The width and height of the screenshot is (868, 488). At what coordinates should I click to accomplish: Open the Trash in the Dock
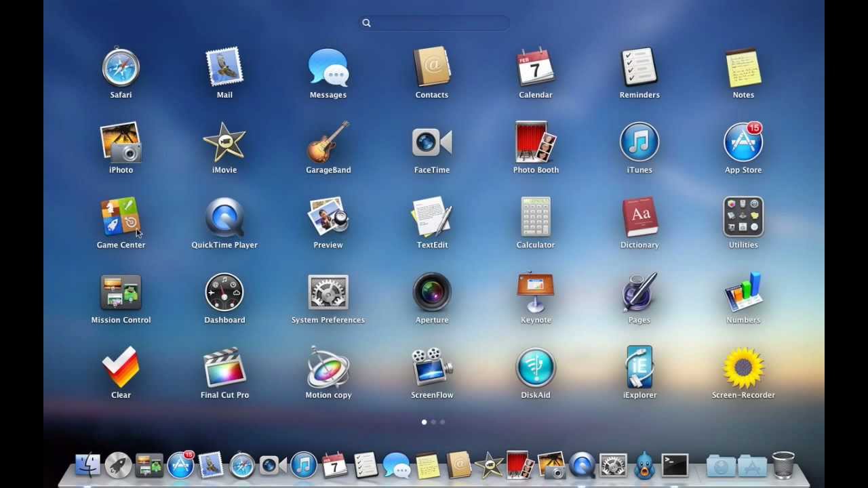pos(783,466)
